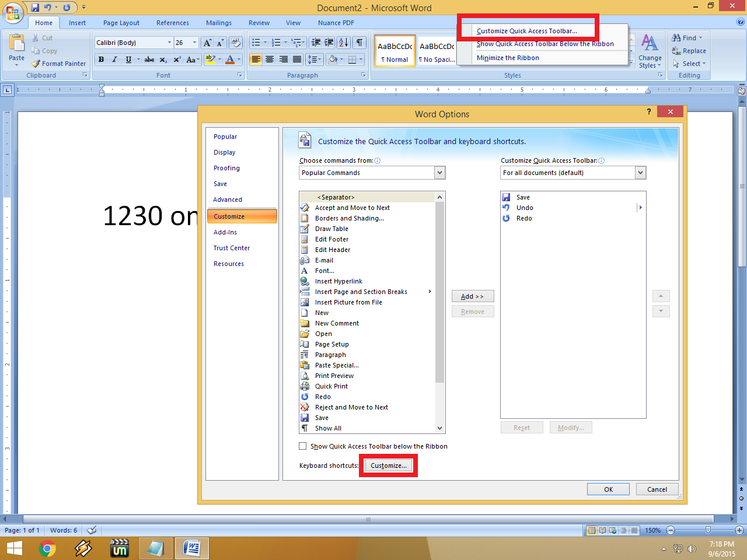
Task: Click the Justify alignment icon
Action: point(297,60)
